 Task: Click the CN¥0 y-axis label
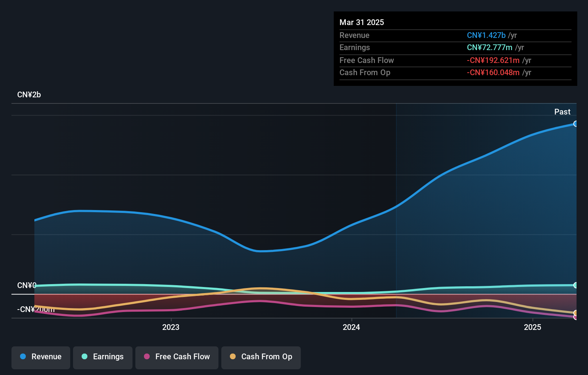pyautogui.click(x=27, y=285)
